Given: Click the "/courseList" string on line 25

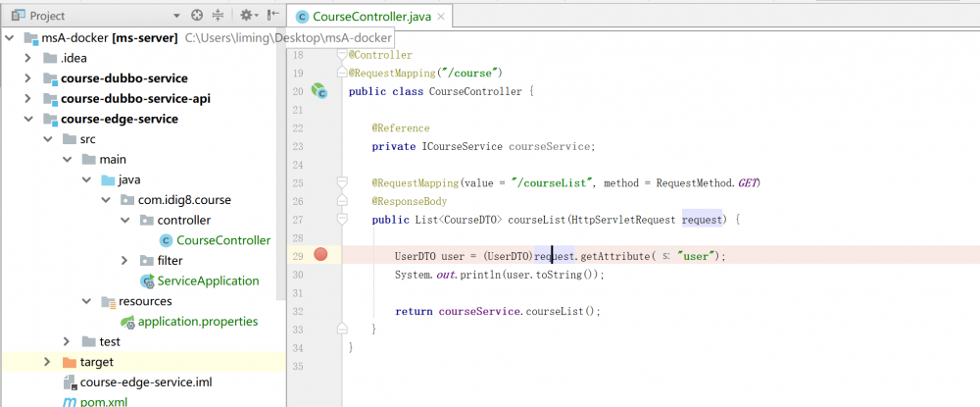Looking at the screenshot, I should coord(551,182).
